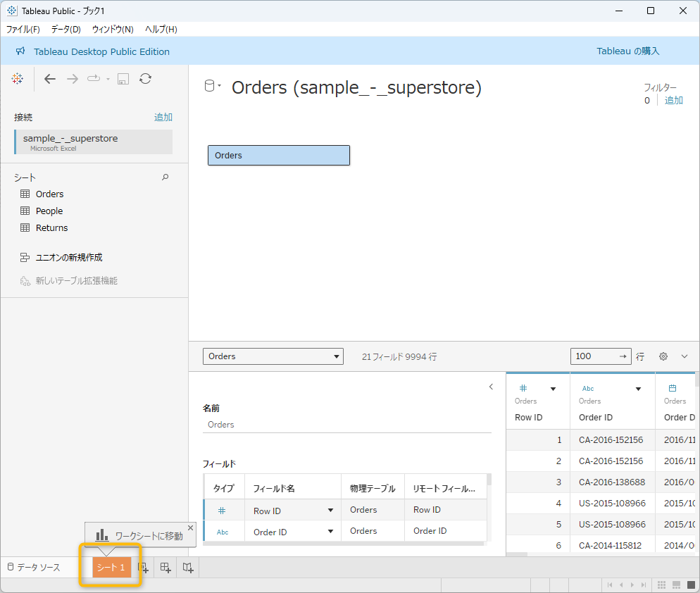Viewport: 700px width, 593px height.
Task: Click the new story icon
Action: (187, 568)
